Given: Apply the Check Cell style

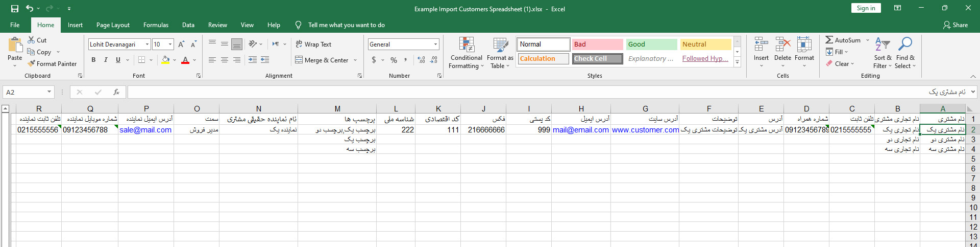Looking at the screenshot, I should coord(598,59).
